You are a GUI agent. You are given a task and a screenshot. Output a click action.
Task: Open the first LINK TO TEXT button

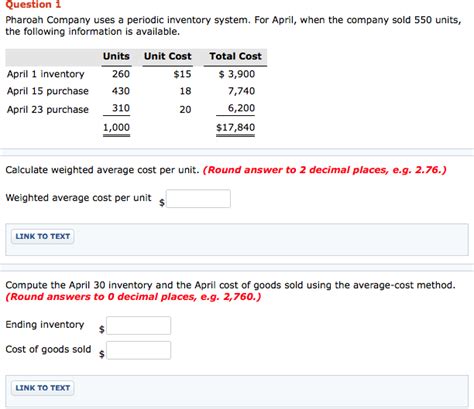(43, 236)
